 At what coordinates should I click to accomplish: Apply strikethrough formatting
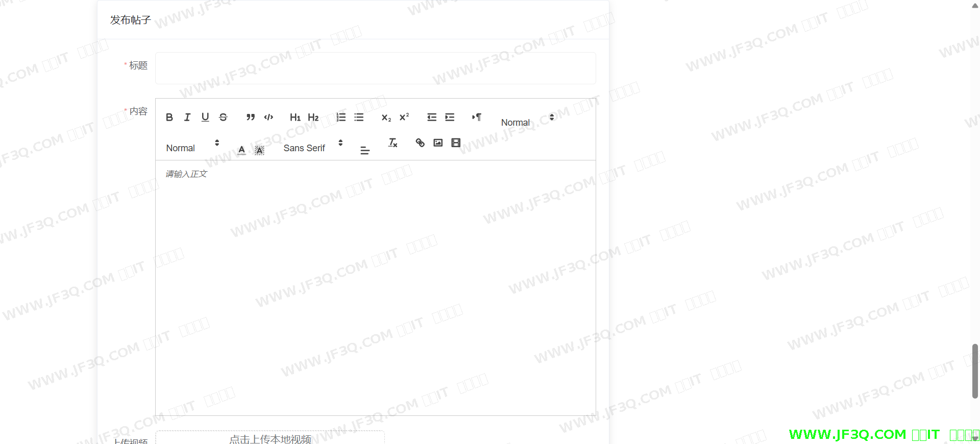click(223, 118)
